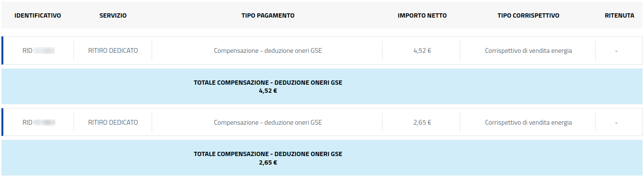
Task: Click the TIPO PAGAMENTO column header
Action: [268, 16]
